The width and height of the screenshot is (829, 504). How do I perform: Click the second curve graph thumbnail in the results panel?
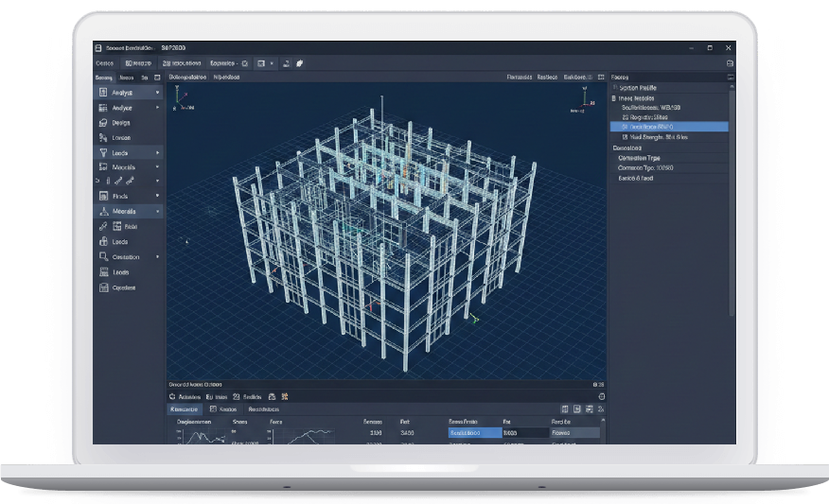point(303,436)
